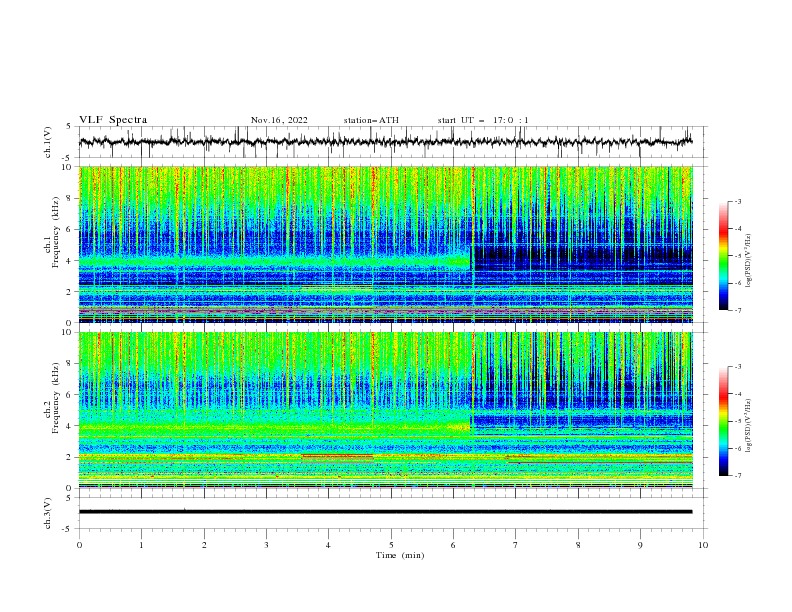Click the ch.1 spectrogram color scale bar

click(724, 256)
